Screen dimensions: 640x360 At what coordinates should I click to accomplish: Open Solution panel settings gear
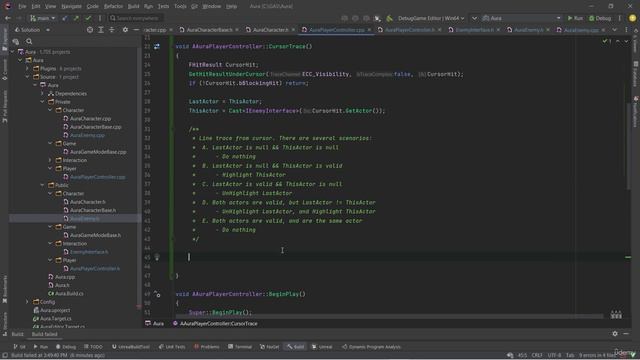pos(125,30)
